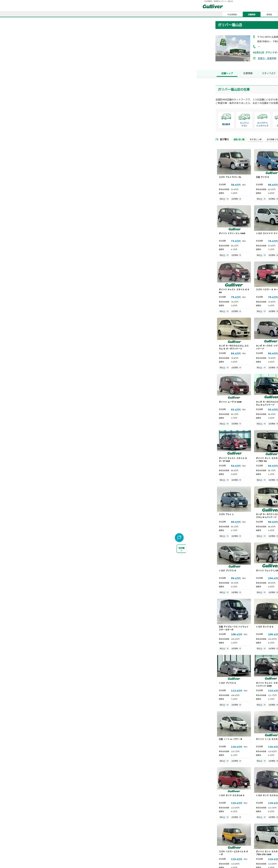Open the yellow ハスラー Jスタイル car photo
The height and width of the screenshot is (868, 278).
tap(234, 836)
